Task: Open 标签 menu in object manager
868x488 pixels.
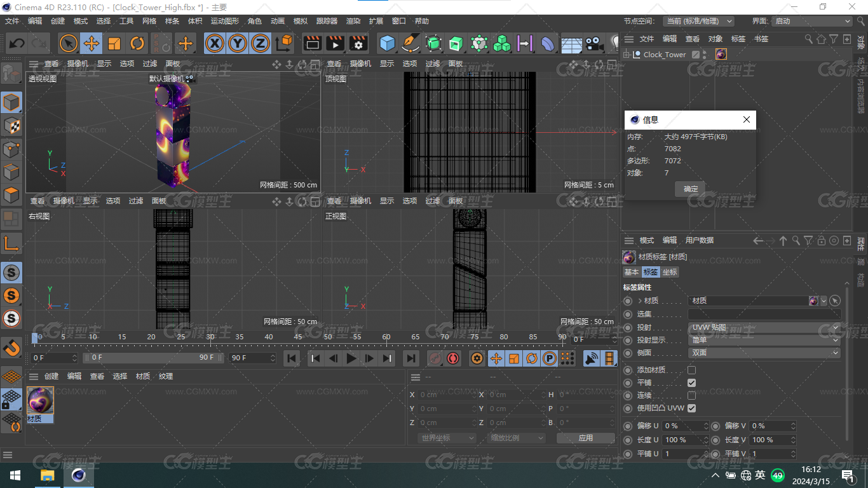Action: 738,39
